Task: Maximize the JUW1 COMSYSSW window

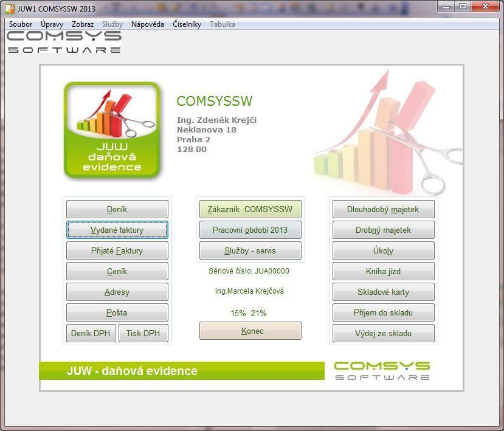Action: click(463, 7)
